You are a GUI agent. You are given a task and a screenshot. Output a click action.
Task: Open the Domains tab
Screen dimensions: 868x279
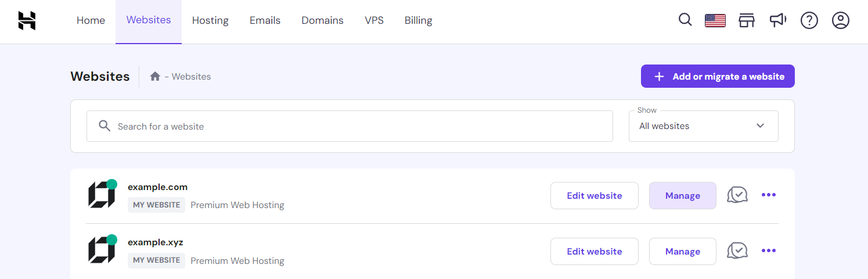[322, 20]
